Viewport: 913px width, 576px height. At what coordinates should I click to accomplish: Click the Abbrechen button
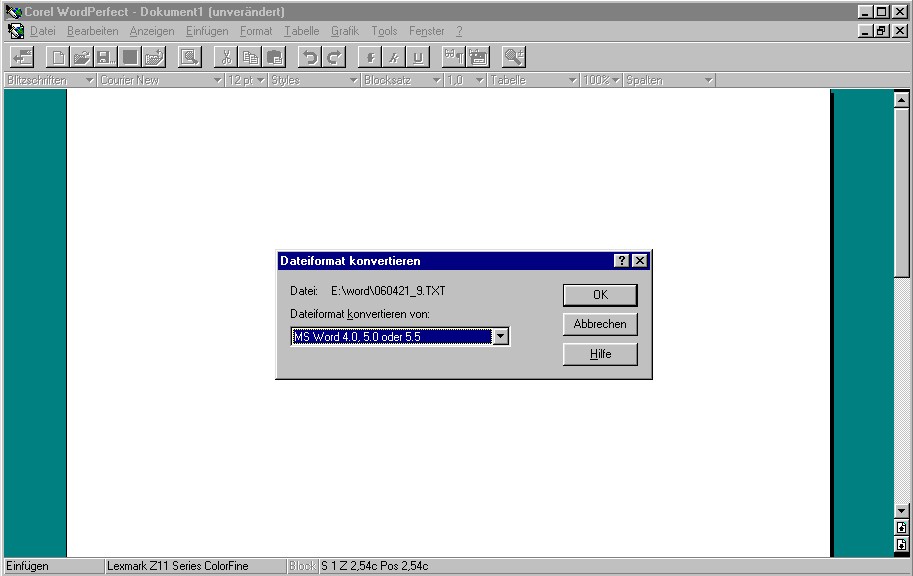pyautogui.click(x=600, y=324)
